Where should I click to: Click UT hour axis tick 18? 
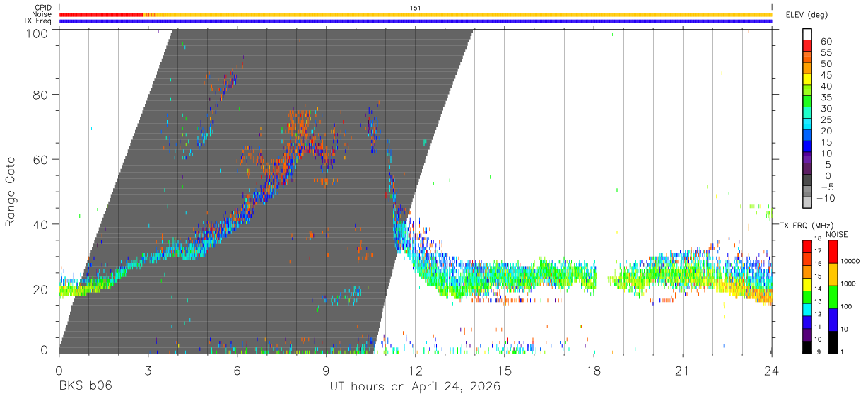pos(593,370)
